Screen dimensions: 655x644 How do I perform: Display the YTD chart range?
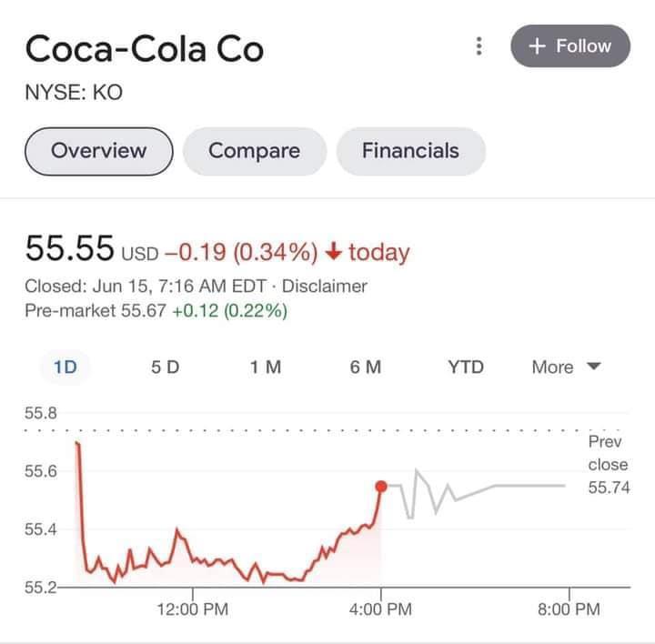[465, 367]
